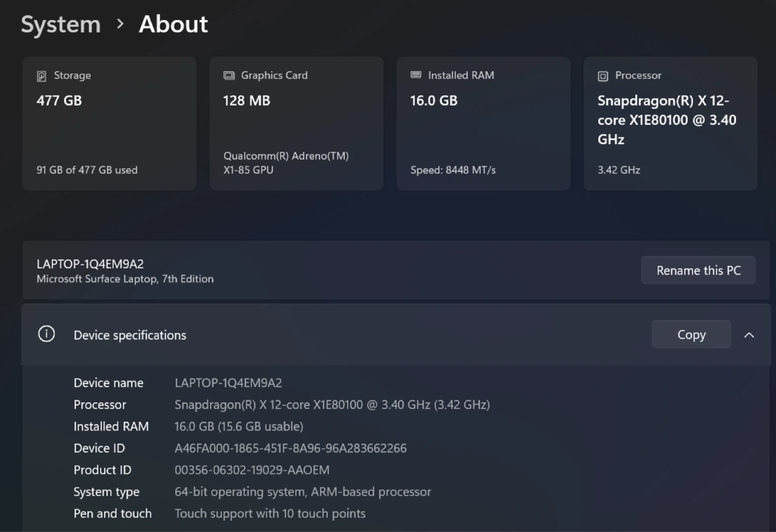776x532 pixels.
Task: Click the Device specifications info icon
Action: pyautogui.click(x=46, y=334)
